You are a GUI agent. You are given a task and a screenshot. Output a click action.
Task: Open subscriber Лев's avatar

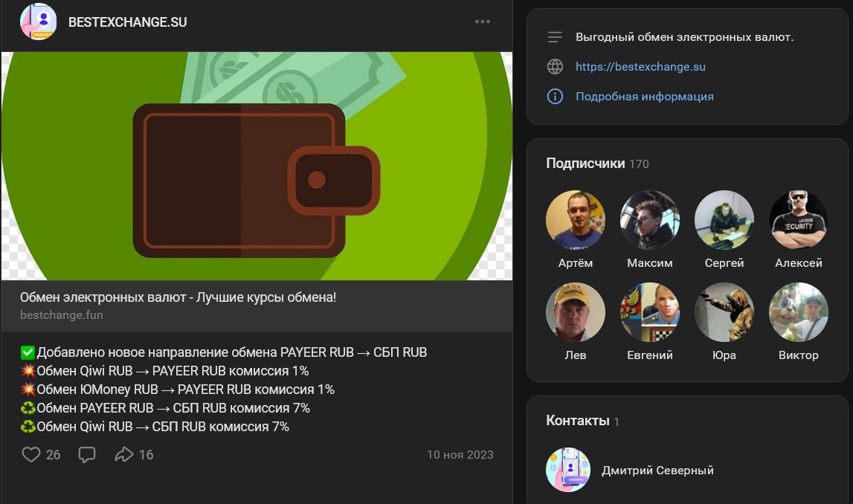[x=576, y=312]
